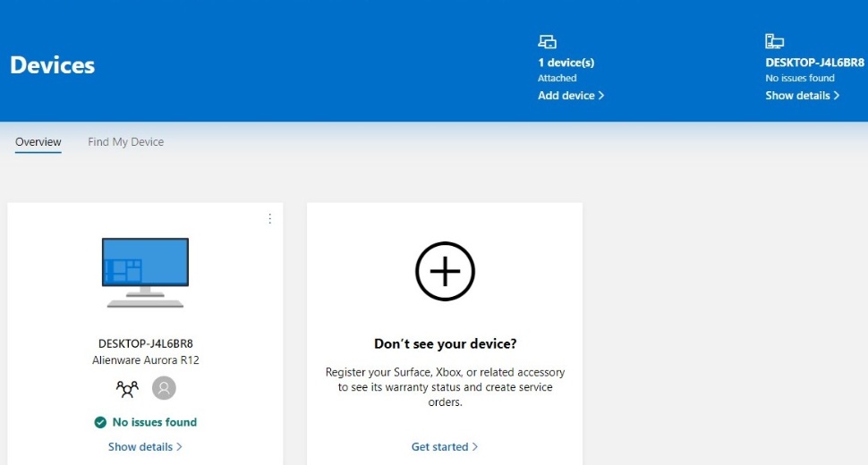Image resolution: width=868 pixels, height=465 pixels.
Task: Switch to the Overview tab
Action: [x=38, y=142]
